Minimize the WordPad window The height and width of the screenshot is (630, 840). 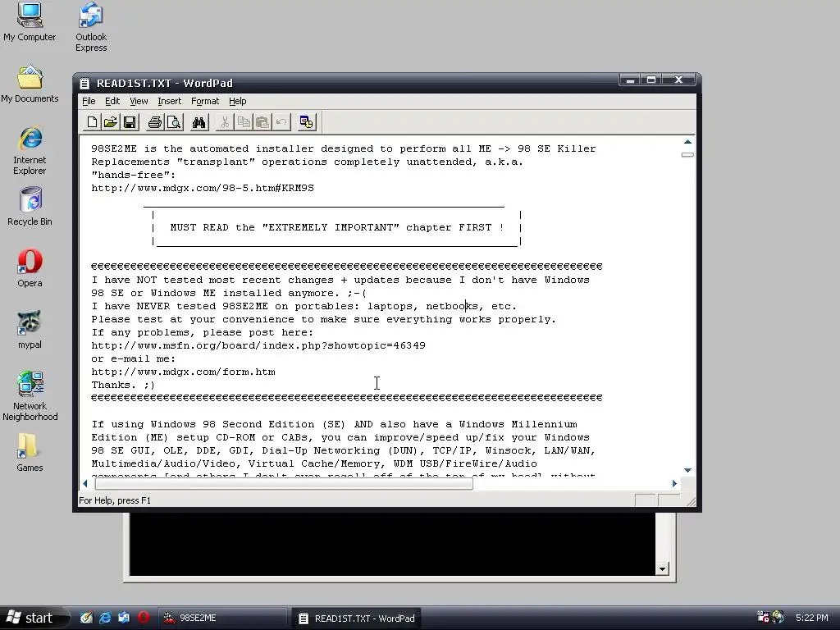(631, 80)
